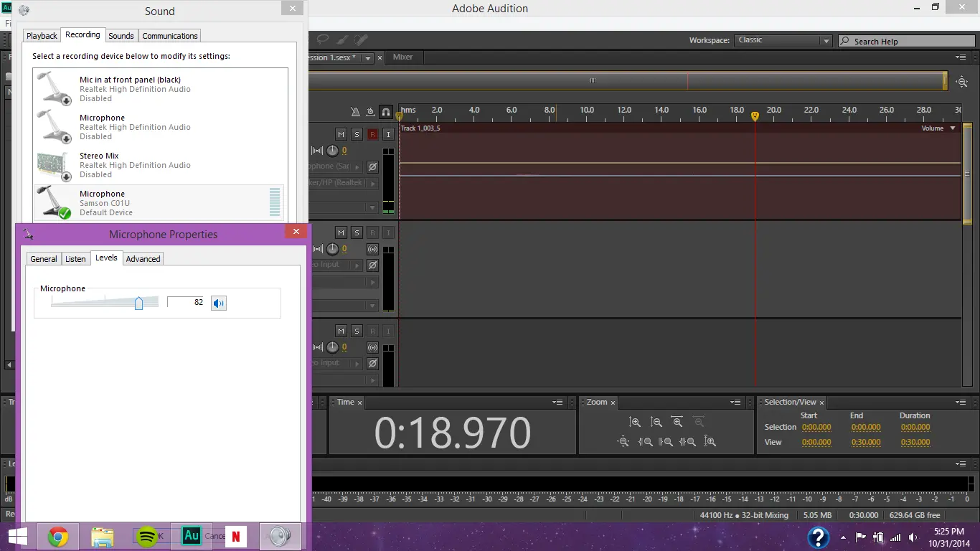Open Spotify from the taskbar
Screen dimensions: 980x551
147,536
